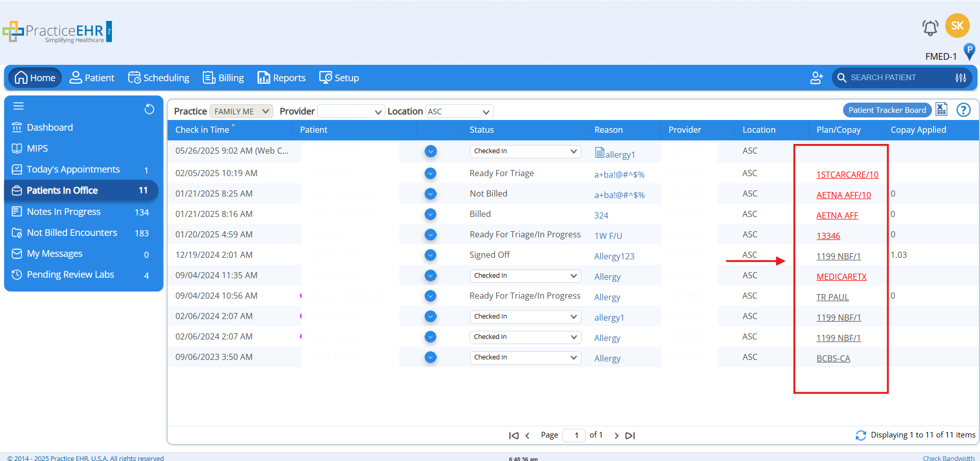Screen dimensions: 980x461
Task: Click the notification bell icon
Action: pyautogui.click(x=930, y=28)
